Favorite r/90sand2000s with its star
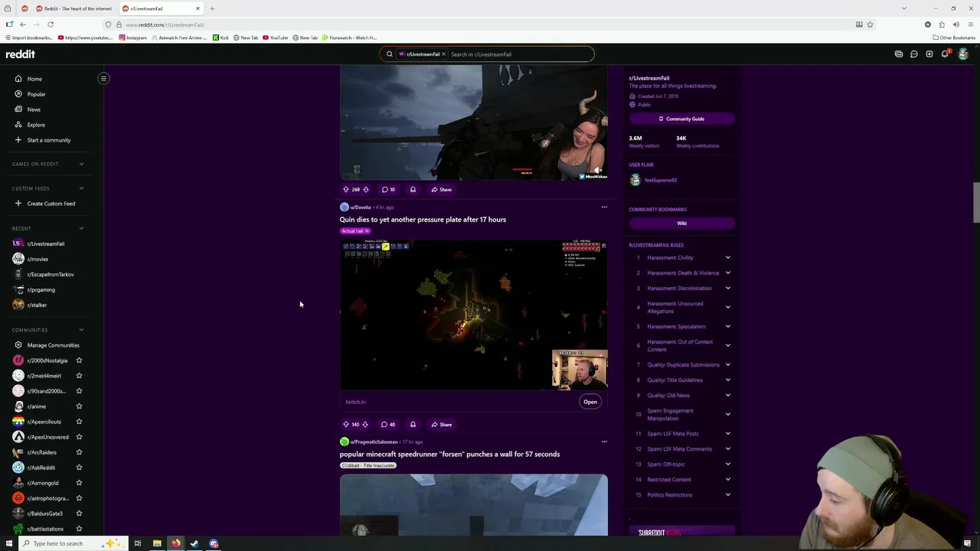Image resolution: width=980 pixels, height=551 pixels. pos(79,391)
